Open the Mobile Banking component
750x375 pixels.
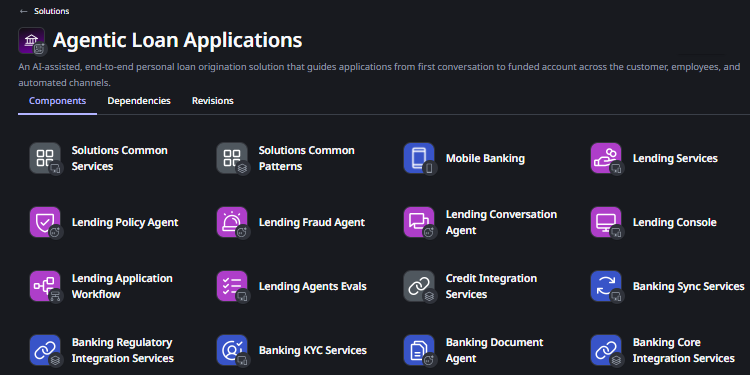pos(485,158)
